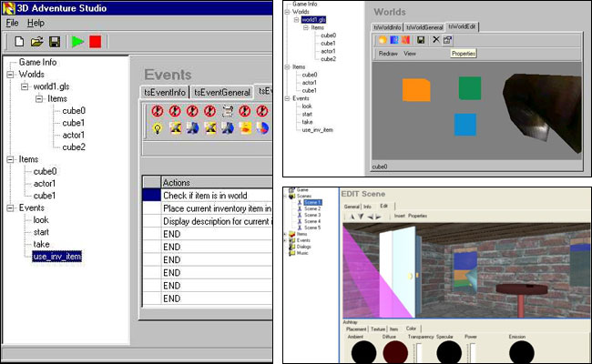Click the dark red Diffuse color swatch

point(396,350)
